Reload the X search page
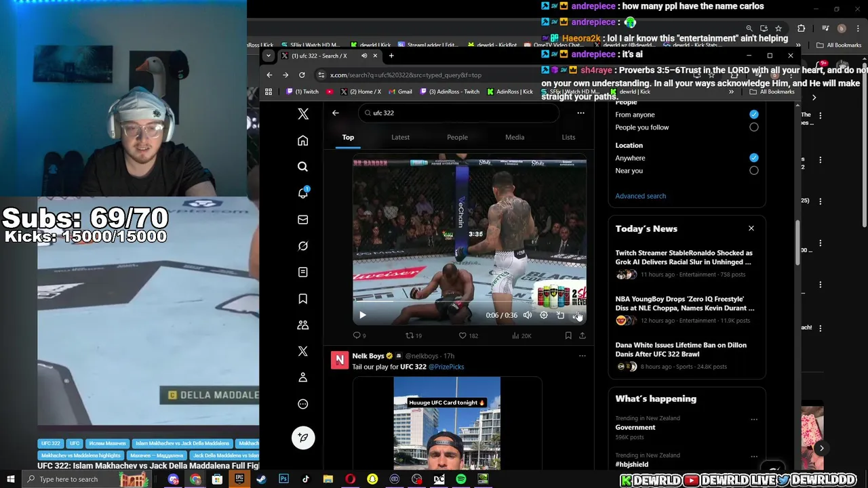868x488 pixels. pos(302,75)
